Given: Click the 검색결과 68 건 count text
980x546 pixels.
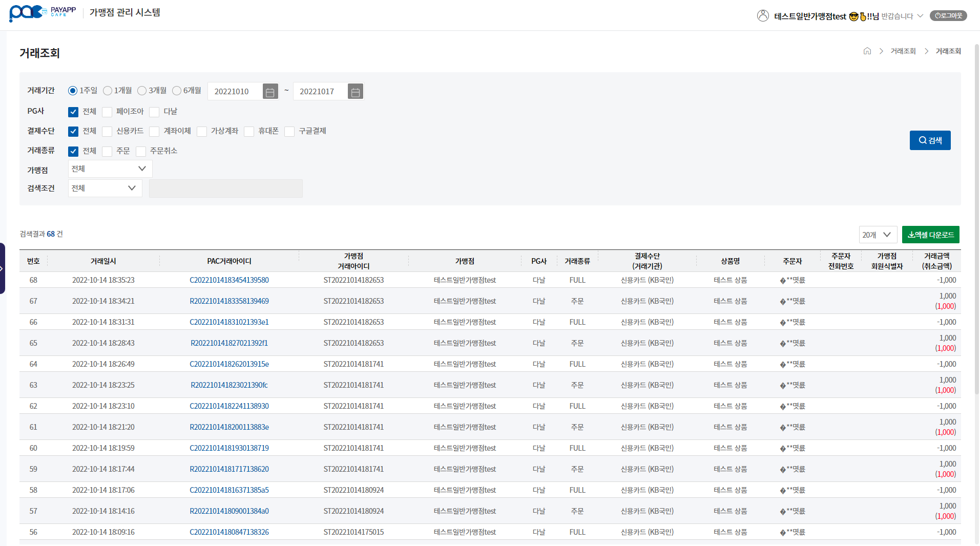Looking at the screenshot, I should pyautogui.click(x=41, y=234).
